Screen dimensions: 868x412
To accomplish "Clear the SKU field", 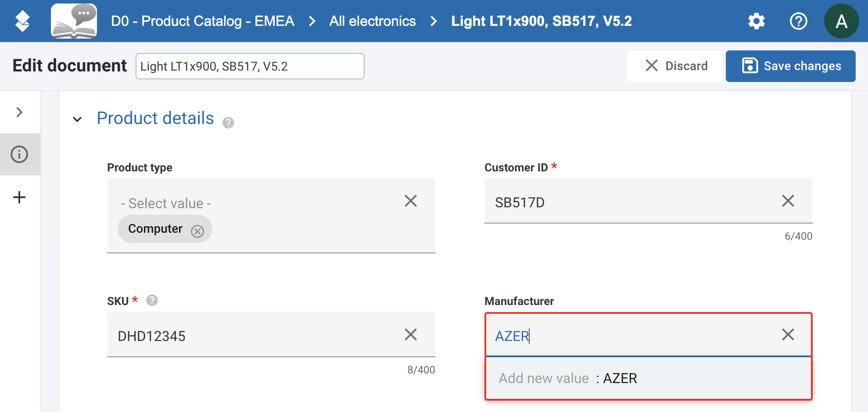I will click(x=411, y=334).
